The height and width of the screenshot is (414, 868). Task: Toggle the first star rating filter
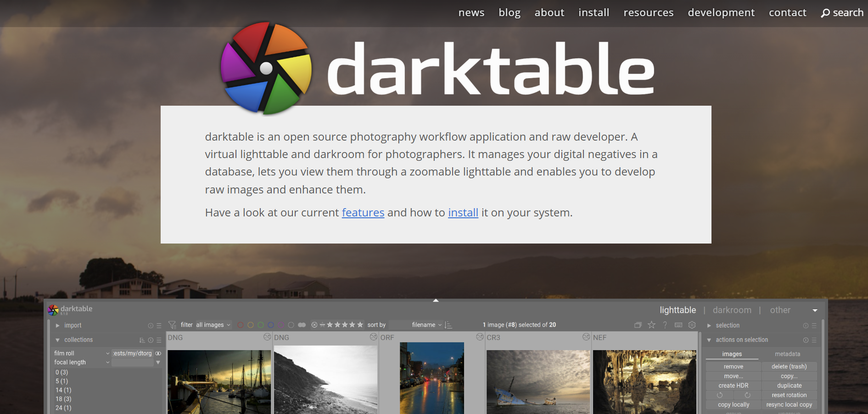point(330,325)
